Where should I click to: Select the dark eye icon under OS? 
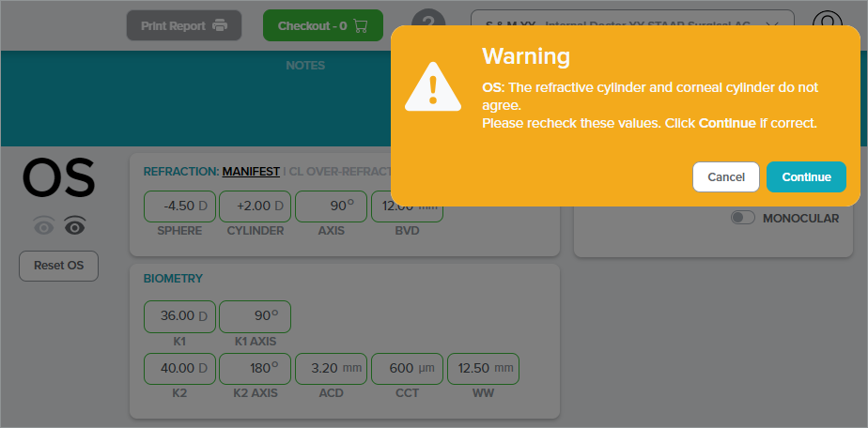click(74, 225)
